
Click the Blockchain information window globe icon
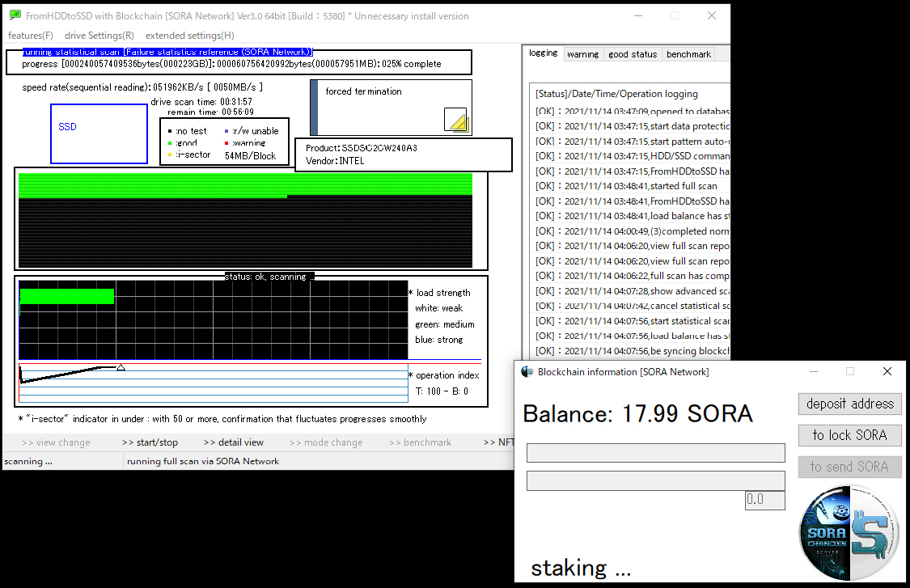527,371
